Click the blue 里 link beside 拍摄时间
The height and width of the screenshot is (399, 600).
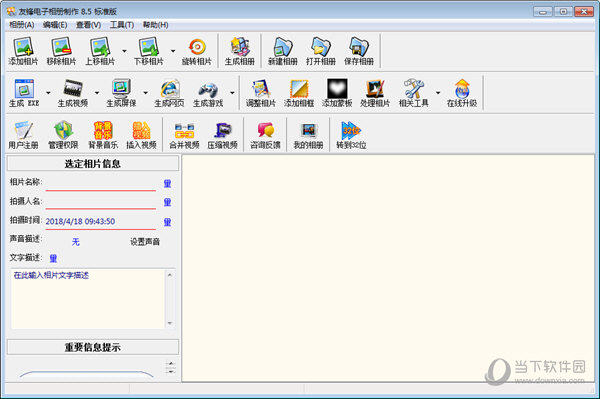coord(167,222)
